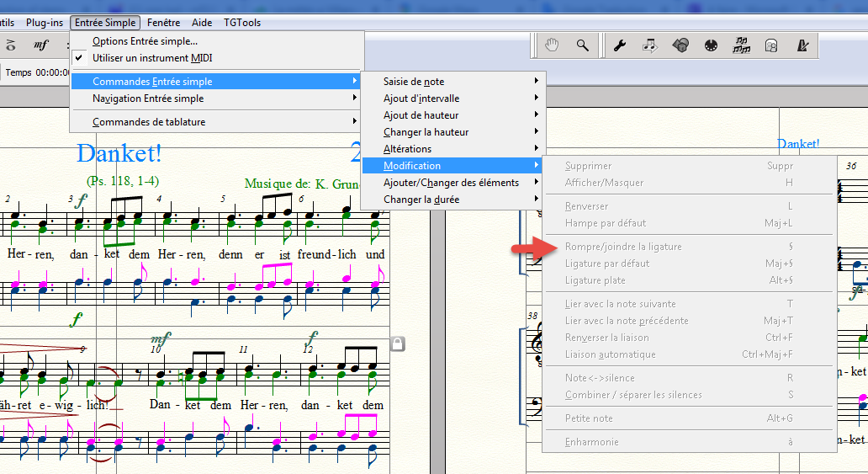Select the Tempo metronome tool icon
The width and height of the screenshot is (868, 474).
pos(802,45)
